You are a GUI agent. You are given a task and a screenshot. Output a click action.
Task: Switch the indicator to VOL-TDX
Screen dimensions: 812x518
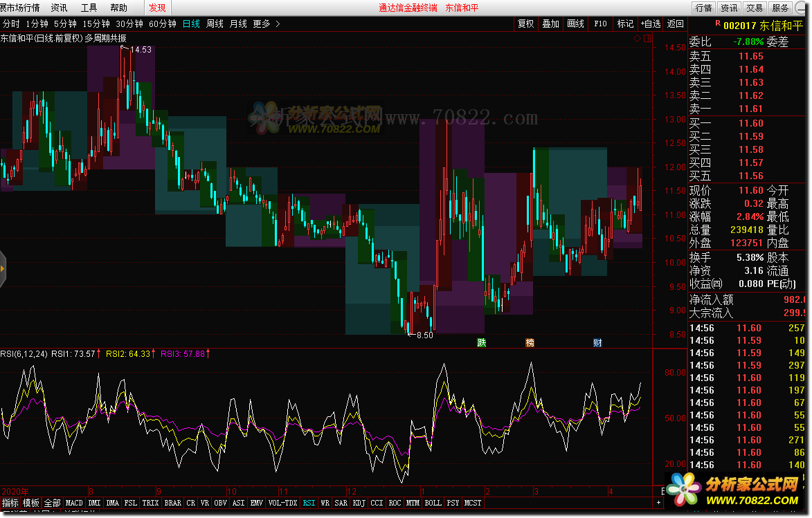(282, 503)
